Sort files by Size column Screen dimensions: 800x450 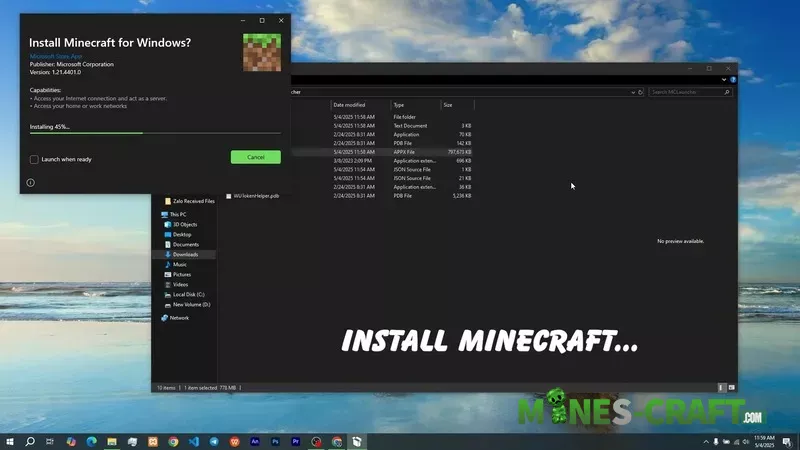[x=448, y=104]
